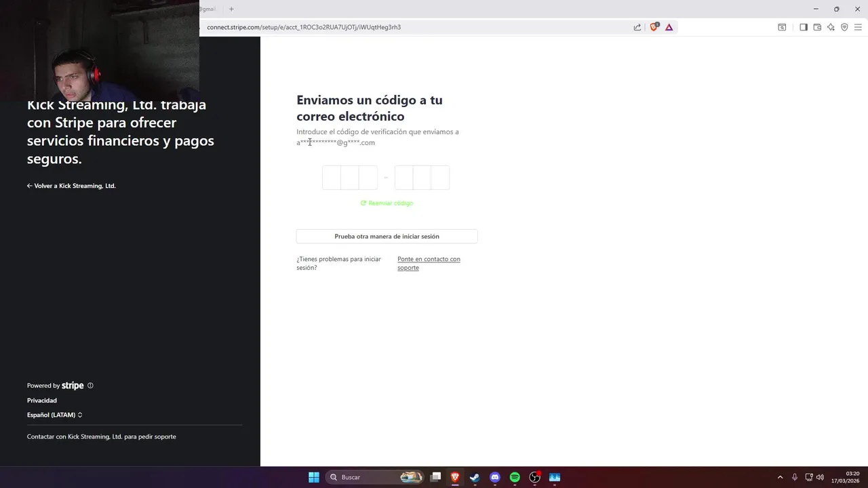Image resolution: width=868 pixels, height=488 pixels.
Task: Open the network tray icon
Action: 809,477
